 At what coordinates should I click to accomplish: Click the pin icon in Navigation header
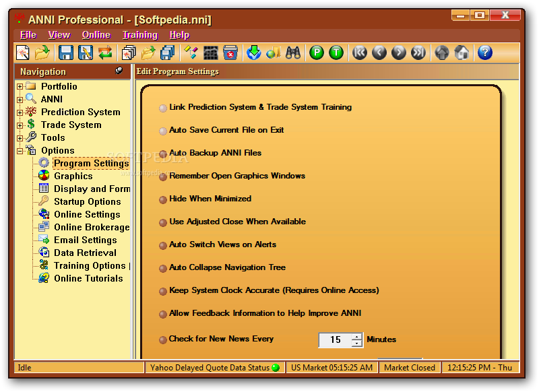tap(119, 71)
